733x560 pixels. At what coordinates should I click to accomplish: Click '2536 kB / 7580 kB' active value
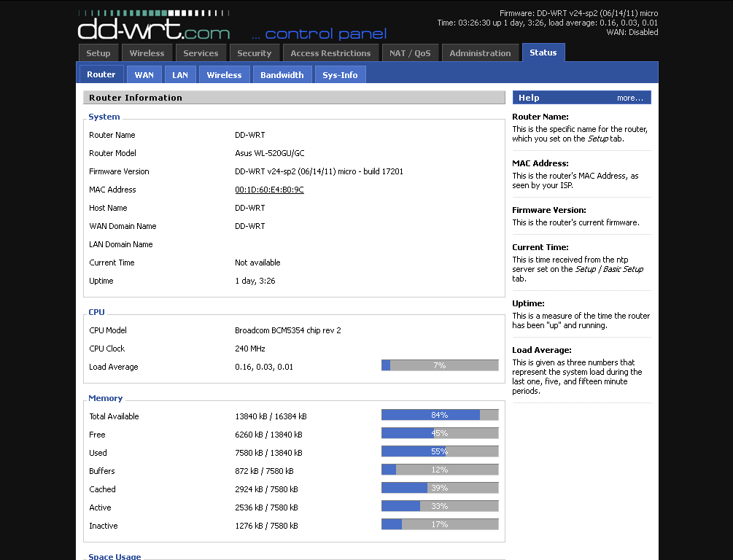pos(266,507)
